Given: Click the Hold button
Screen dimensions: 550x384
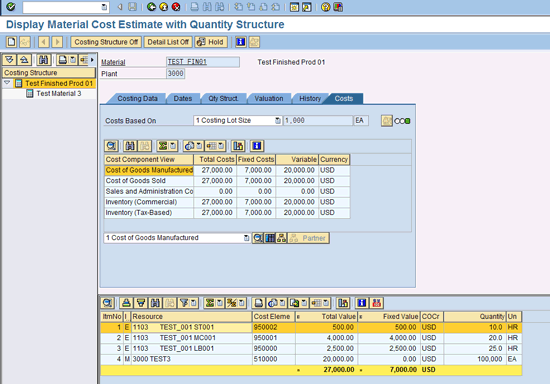Looking at the screenshot, I should pos(211,42).
